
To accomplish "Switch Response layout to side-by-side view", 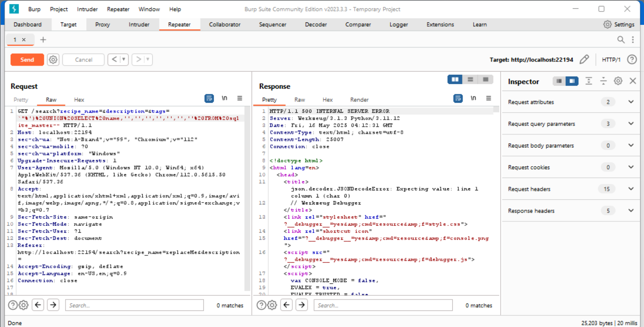I will [x=455, y=79].
